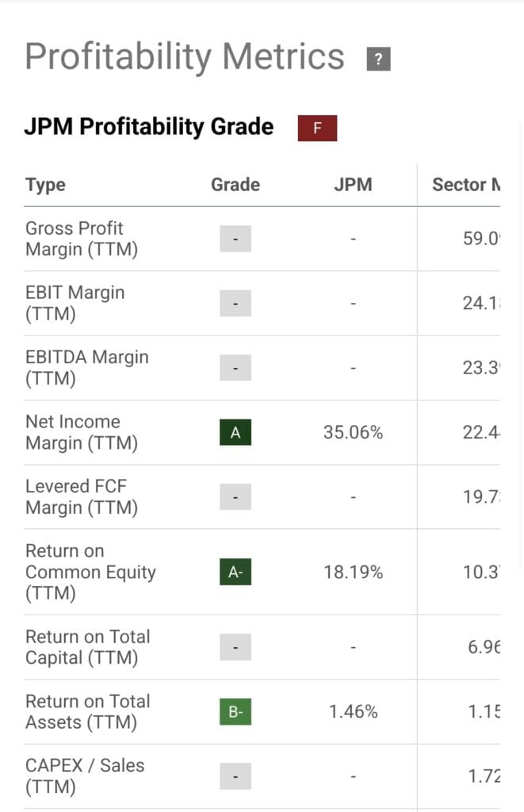Select the Grade column header
Screen dimensions: 524x812
click(235, 184)
